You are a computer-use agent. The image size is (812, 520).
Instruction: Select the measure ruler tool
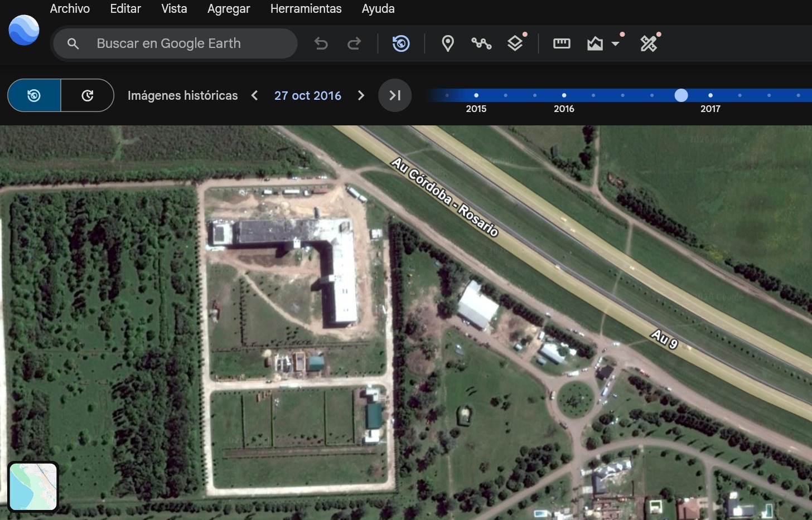click(562, 43)
